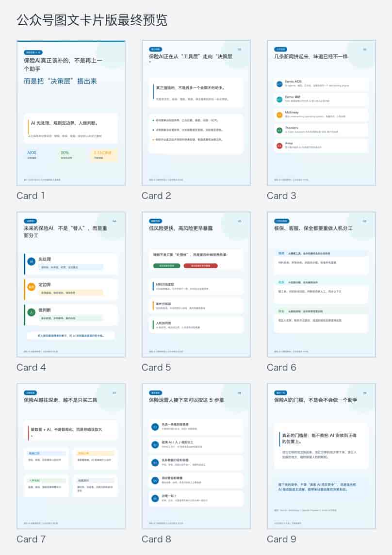Viewport: 392px width, 555px height.
Task: Open the Card 6 thumbnail
Action: click(x=321, y=285)
